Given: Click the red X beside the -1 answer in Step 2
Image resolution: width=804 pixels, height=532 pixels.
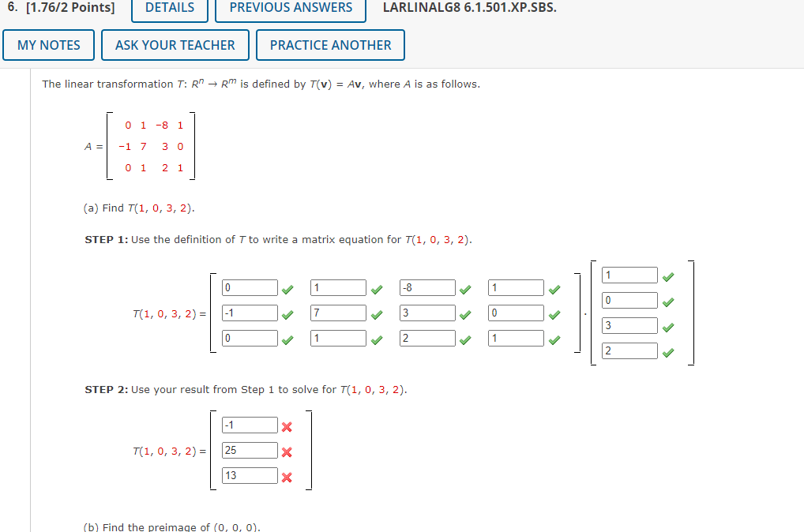Looking at the screenshot, I should click(287, 425).
